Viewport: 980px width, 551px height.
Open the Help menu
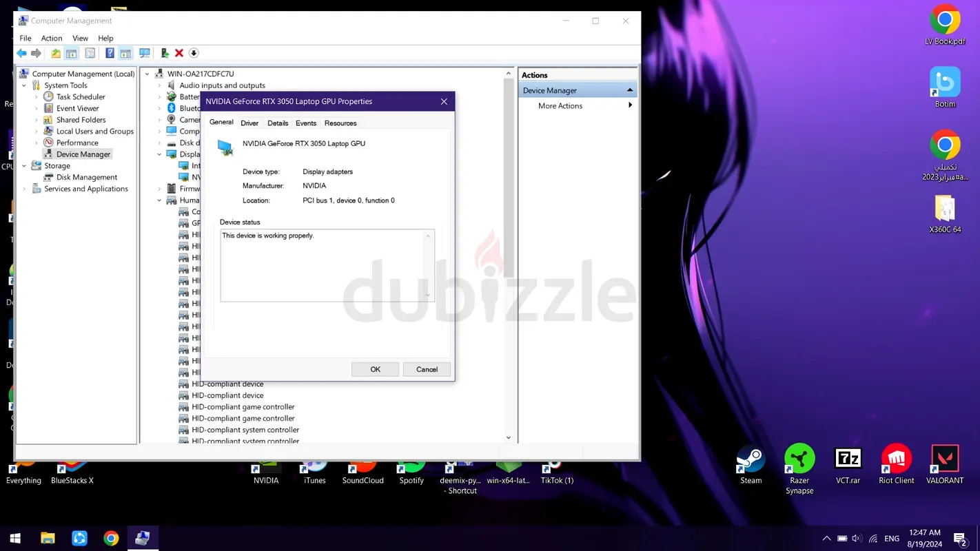point(105,38)
